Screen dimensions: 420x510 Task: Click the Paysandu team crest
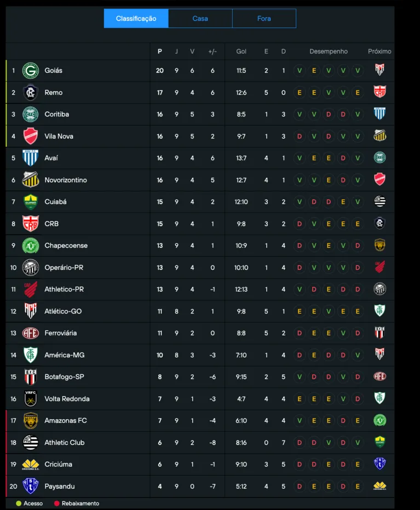[x=30, y=486]
